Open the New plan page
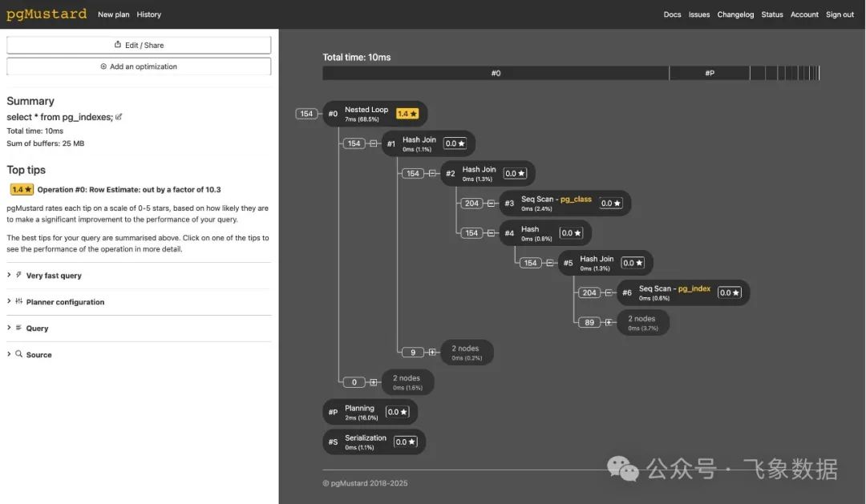866x504 pixels. 113,14
